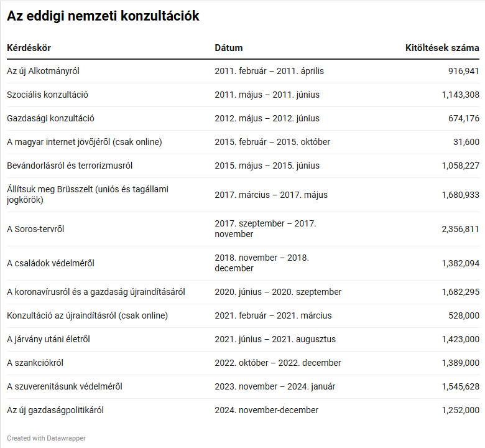This screenshot has width=485, height=448.
Task: Click the 'Kérdéskör' column header
Action: (x=29, y=48)
